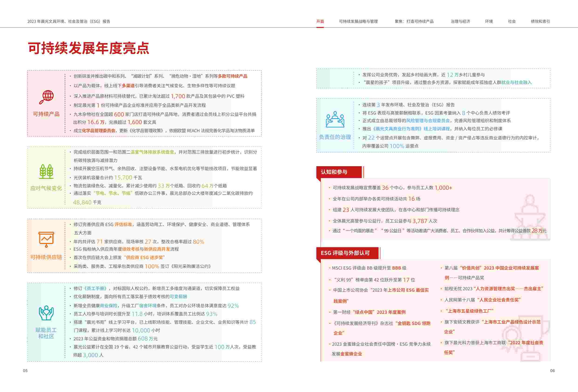
Task: Click the 可持续供应链 section label
Action: tap(46, 257)
